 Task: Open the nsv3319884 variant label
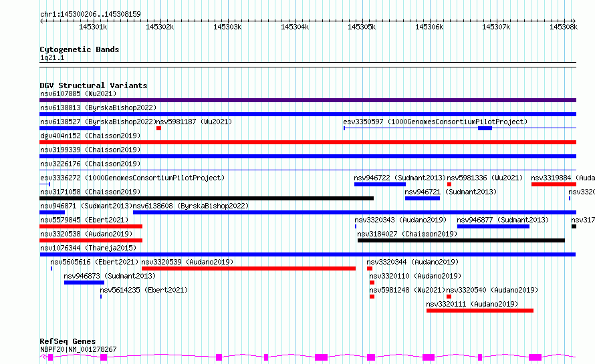click(x=563, y=178)
